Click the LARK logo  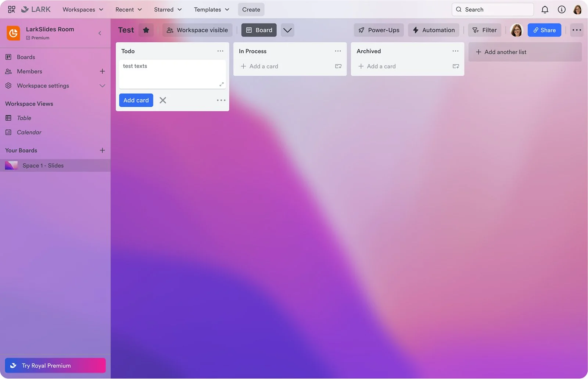coord(36,10)
